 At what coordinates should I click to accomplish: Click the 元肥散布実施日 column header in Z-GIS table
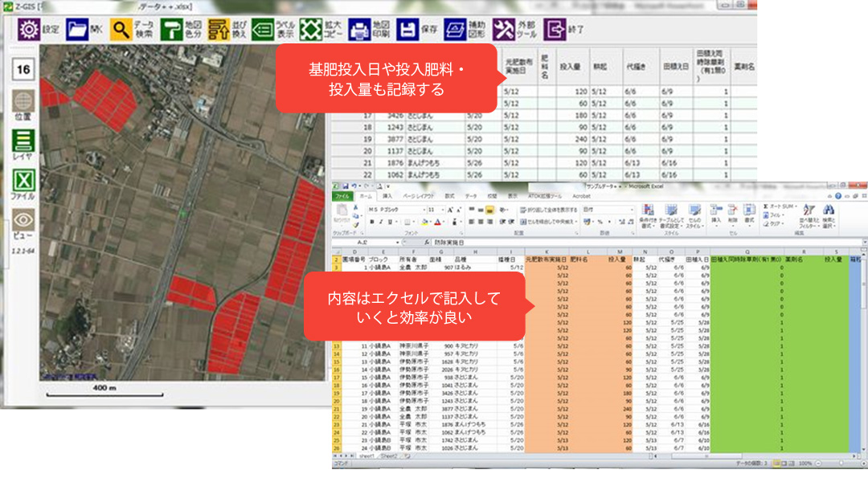pyautogui.click(x=518, y=67)
